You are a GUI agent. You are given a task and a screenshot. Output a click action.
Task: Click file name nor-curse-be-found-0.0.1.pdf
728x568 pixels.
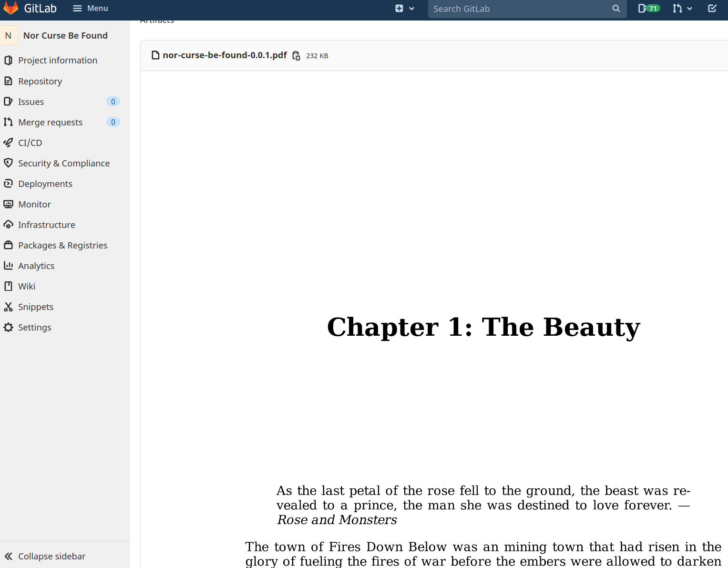pos(225,55)
